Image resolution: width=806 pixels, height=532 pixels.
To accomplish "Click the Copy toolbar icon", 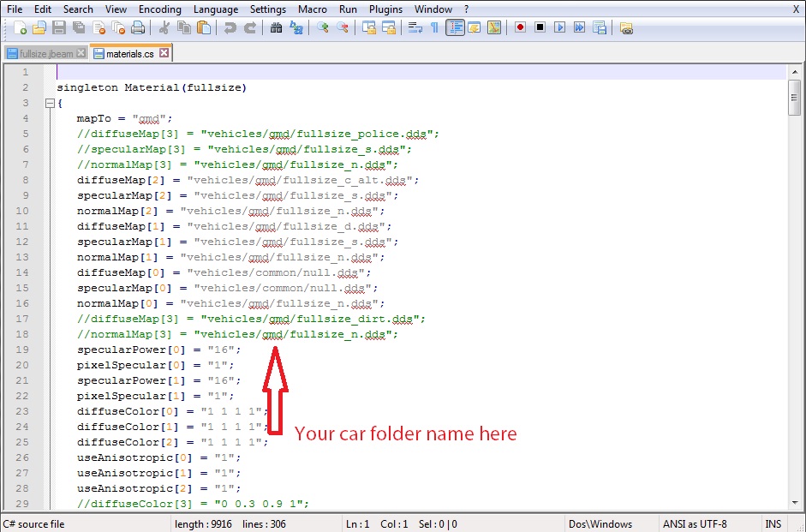I will (x=184, y=27).
